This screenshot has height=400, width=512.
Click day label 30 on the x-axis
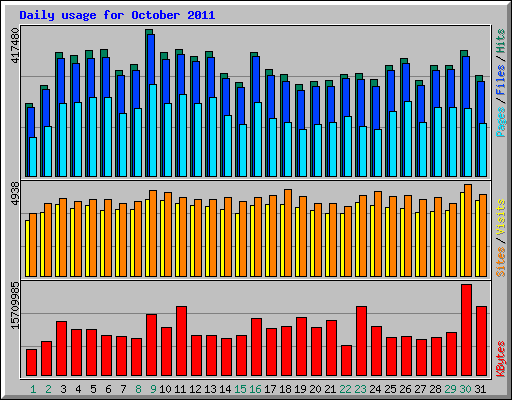[x=465, y=389]
